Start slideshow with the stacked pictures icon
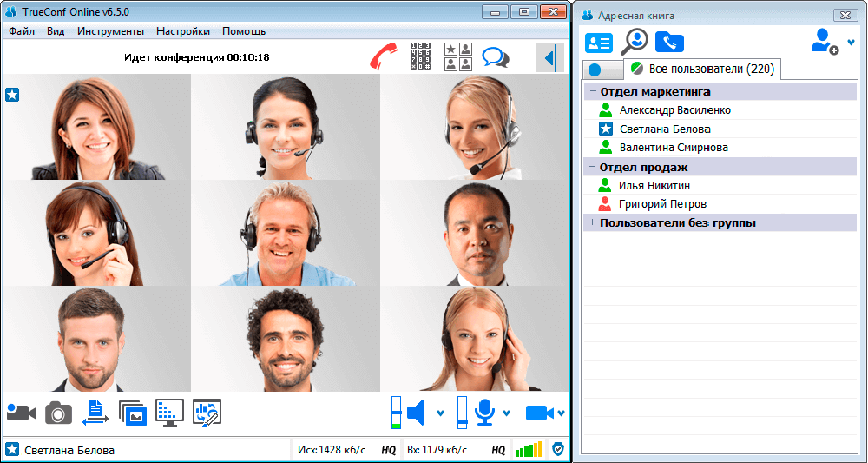This screenshot has height=463, width=868. click(x=132, y=413)
